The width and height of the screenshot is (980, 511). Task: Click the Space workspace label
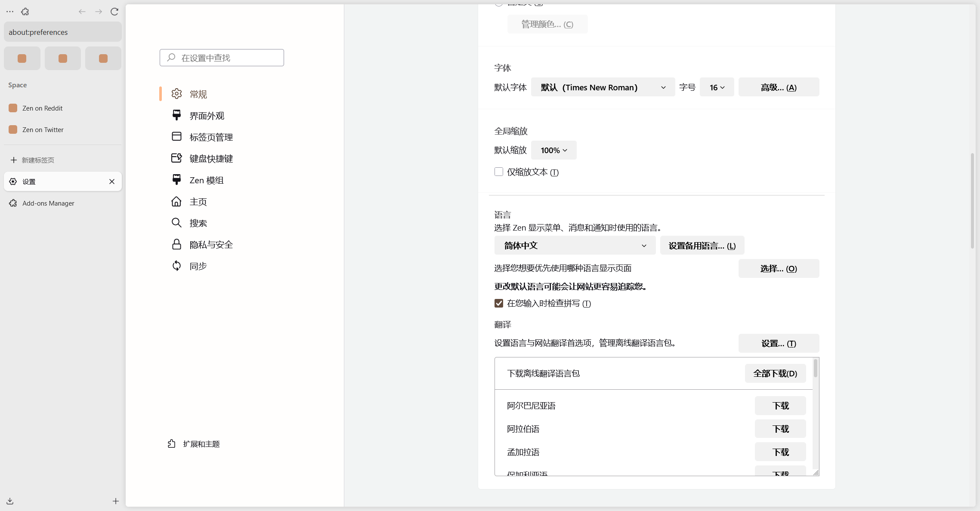(18, 85)
